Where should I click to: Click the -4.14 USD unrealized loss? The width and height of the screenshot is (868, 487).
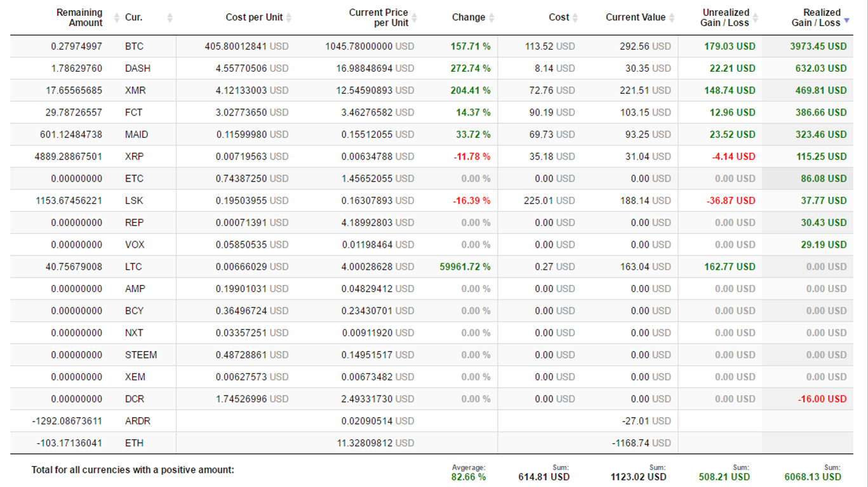733,156
